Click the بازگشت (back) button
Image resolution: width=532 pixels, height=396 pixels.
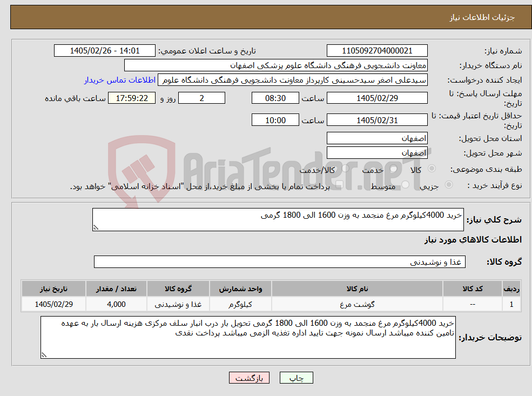pos(249,378)
